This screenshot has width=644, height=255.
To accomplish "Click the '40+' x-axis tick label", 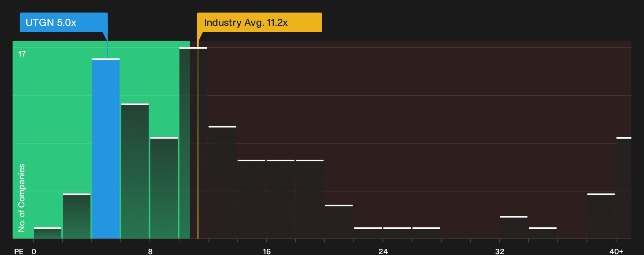I will (617, 251).
